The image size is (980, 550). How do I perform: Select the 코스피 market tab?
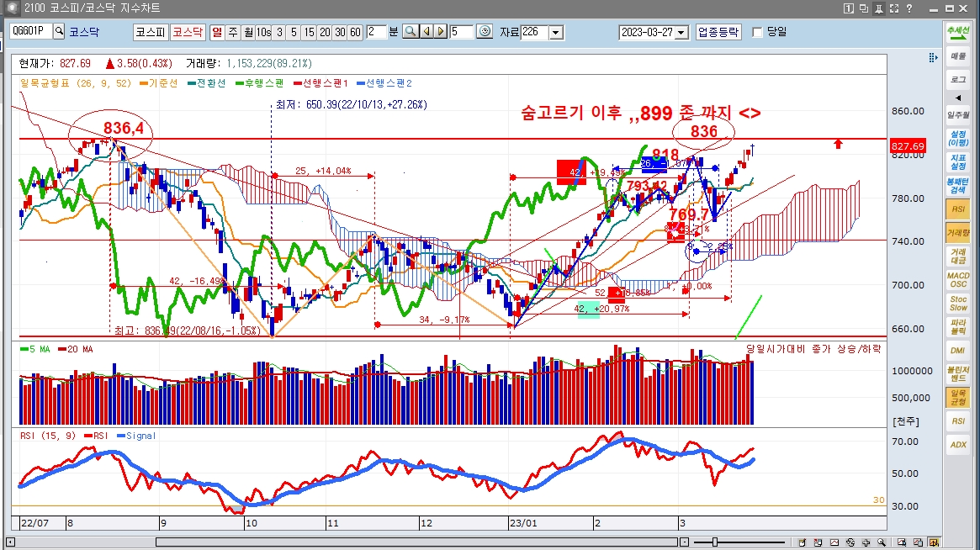tap(151, 31)
